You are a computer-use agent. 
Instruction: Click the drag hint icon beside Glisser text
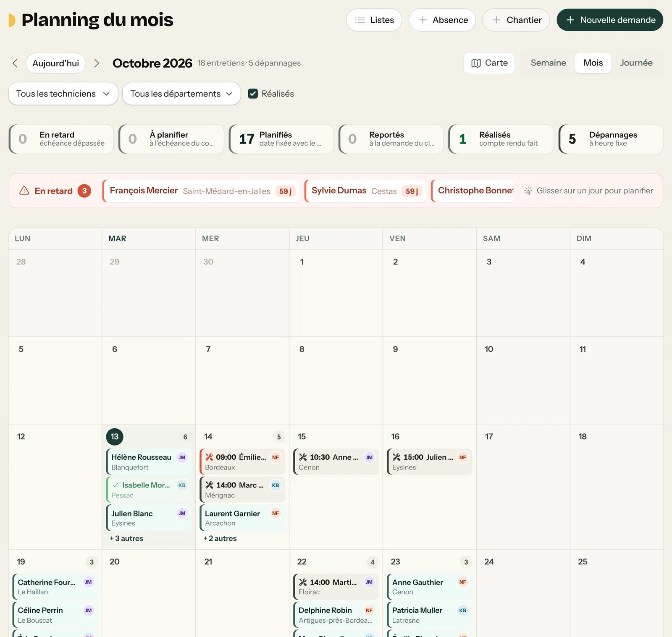click(528, 191)
